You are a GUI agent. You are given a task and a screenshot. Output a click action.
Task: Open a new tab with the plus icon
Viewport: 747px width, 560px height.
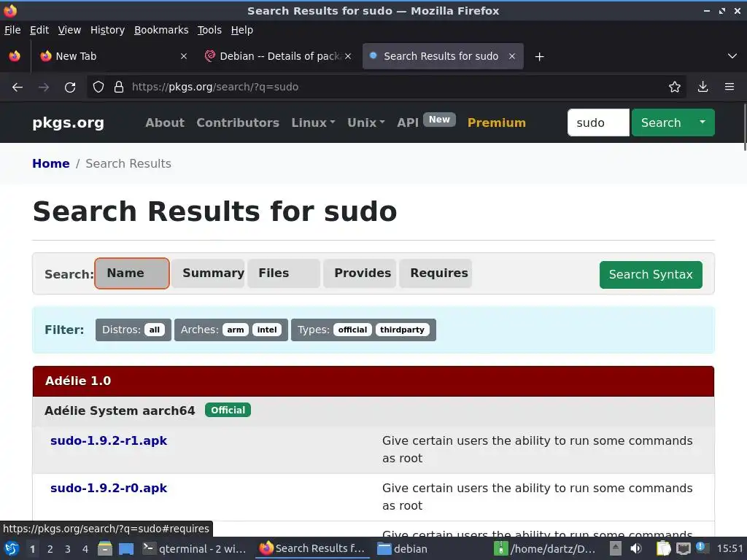point(539,57)
